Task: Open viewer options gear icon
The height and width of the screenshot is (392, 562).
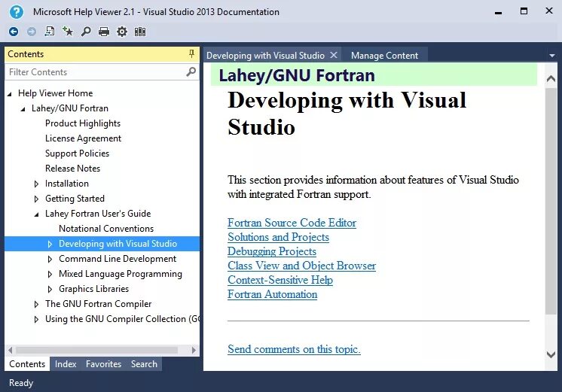Action: [x=122, y=32]
